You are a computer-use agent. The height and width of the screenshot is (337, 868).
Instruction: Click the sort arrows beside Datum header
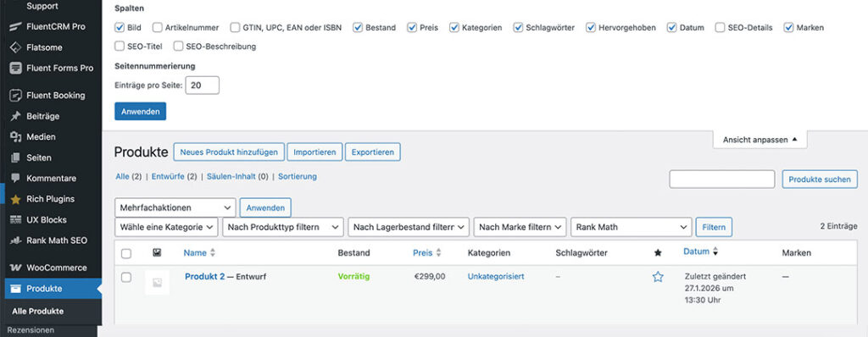pyautogui.click(x=715, y=251)
